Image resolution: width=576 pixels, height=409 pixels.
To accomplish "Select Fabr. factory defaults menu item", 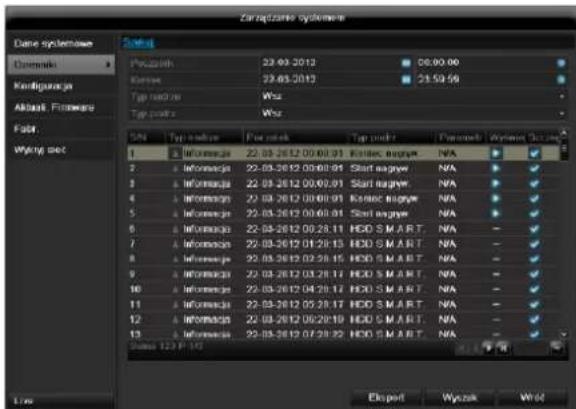I will pos(61,129).
